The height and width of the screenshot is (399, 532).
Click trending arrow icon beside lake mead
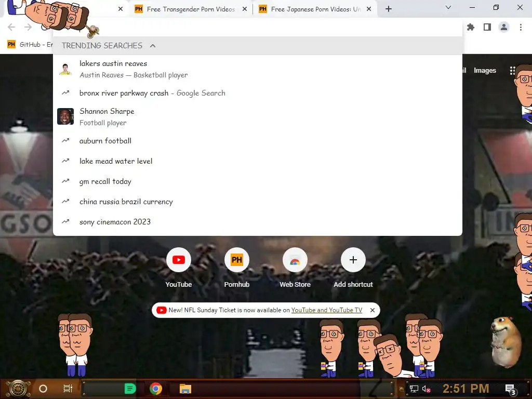point(65,161)
